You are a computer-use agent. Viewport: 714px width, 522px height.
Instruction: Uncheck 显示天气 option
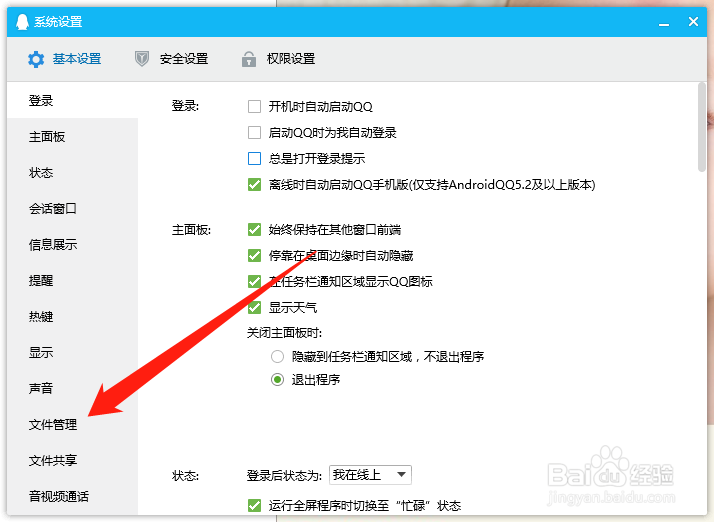(255, 307)
